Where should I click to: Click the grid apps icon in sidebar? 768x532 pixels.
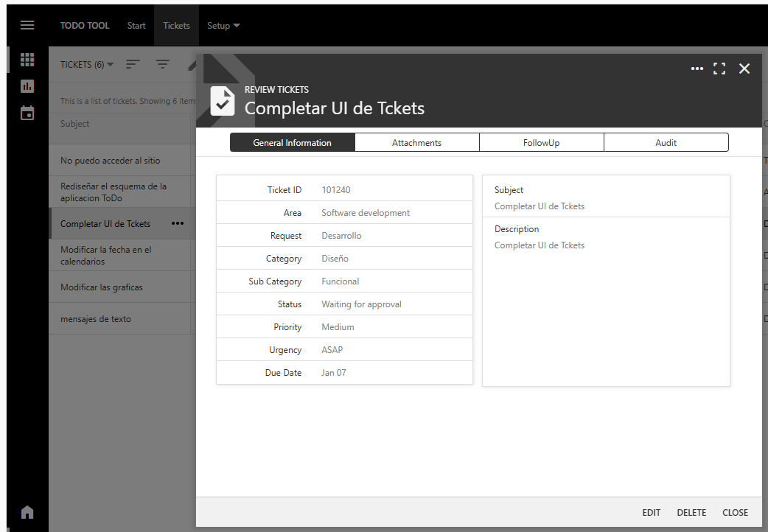(27, 60)
